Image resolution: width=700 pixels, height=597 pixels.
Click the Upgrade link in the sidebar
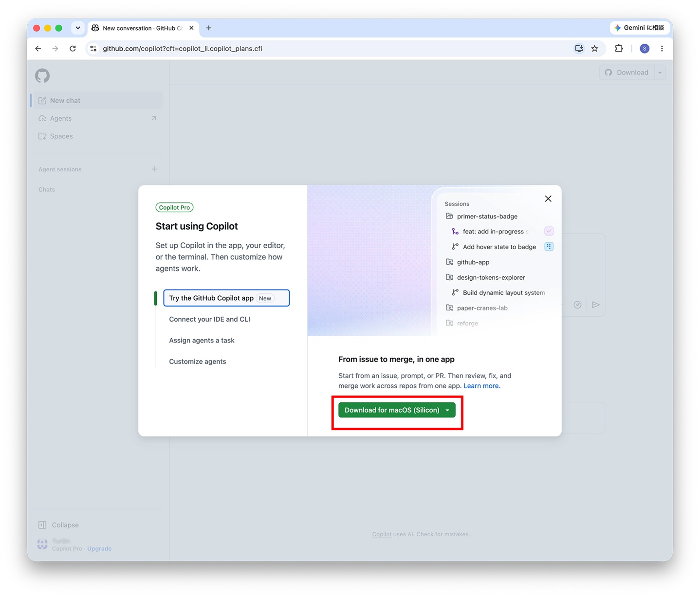[x=99, y=549]
